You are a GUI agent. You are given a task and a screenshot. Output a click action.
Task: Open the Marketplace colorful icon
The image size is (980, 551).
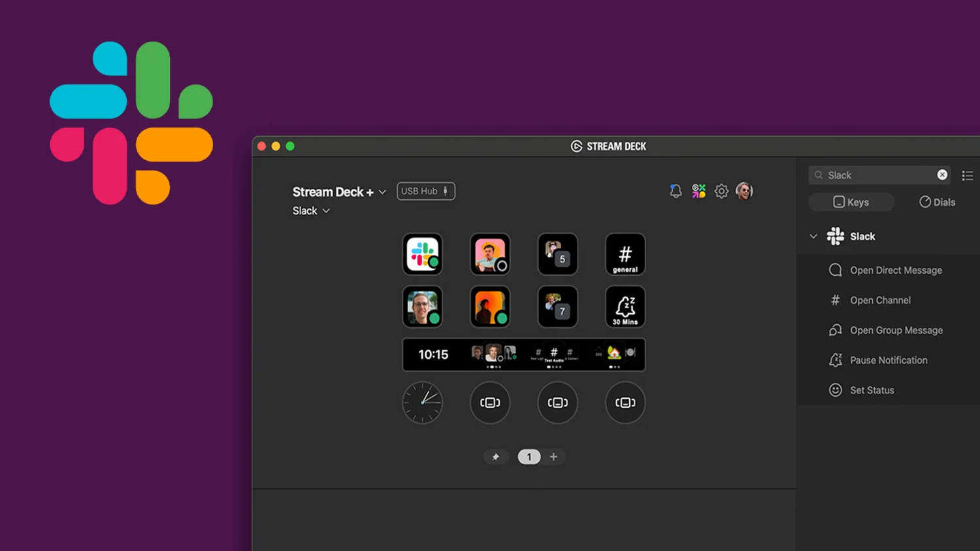pyautogui.click(x=698, y=191)
